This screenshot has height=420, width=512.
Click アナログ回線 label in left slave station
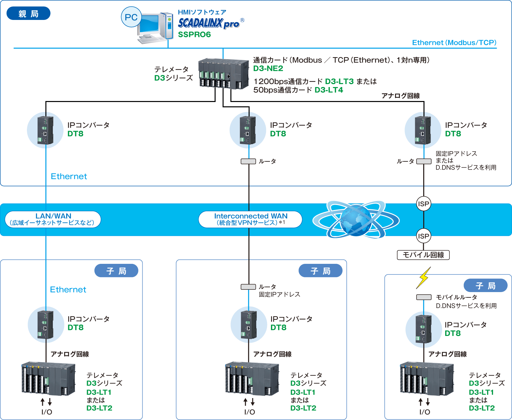(x=70, y=354)
